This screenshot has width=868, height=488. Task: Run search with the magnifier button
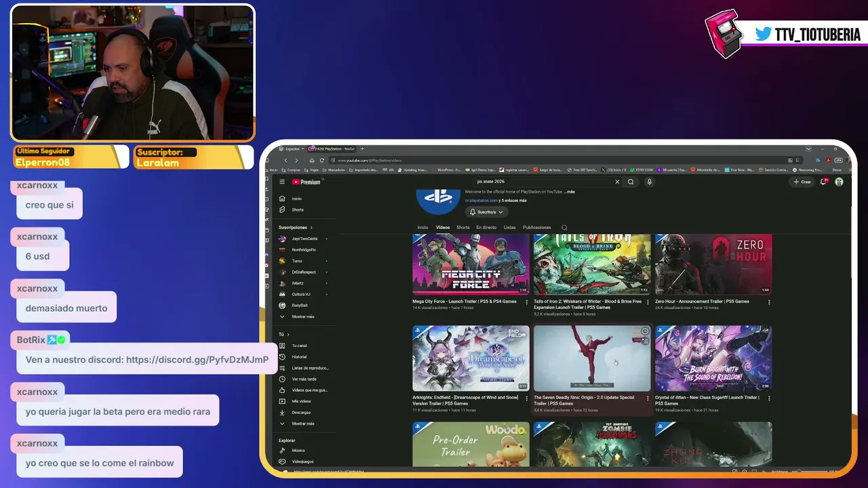631,182
